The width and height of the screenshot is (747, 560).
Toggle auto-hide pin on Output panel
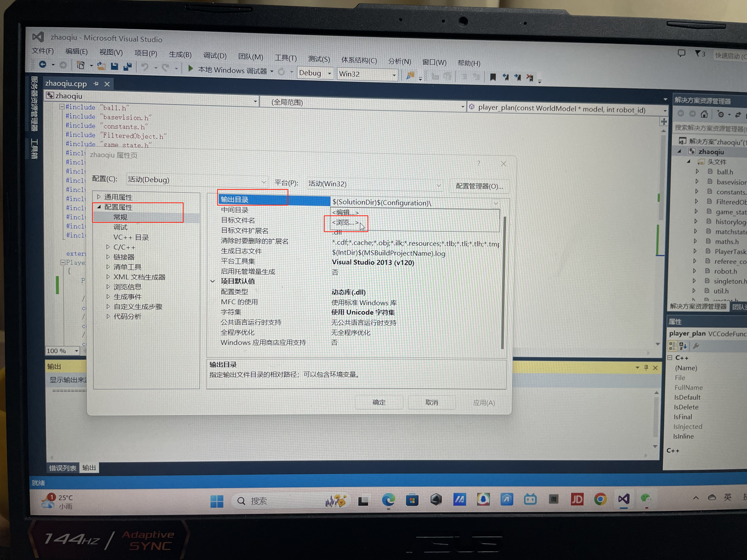(x=646, y=367)
